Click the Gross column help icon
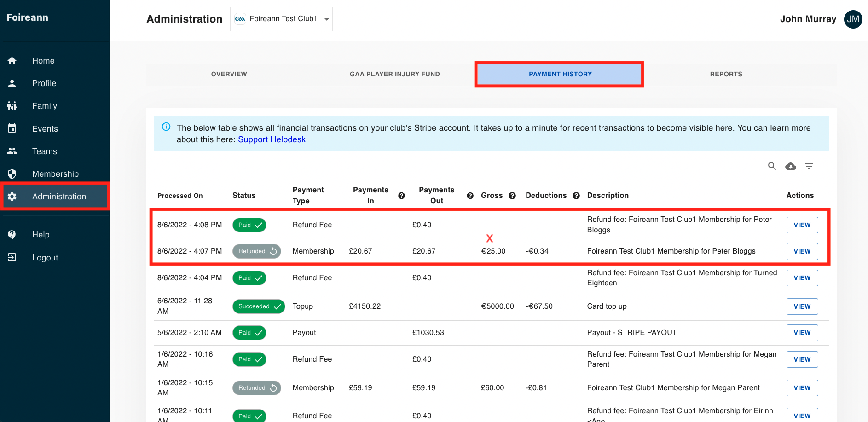Screen dimensions: 868x422 (x=512, y=196)
